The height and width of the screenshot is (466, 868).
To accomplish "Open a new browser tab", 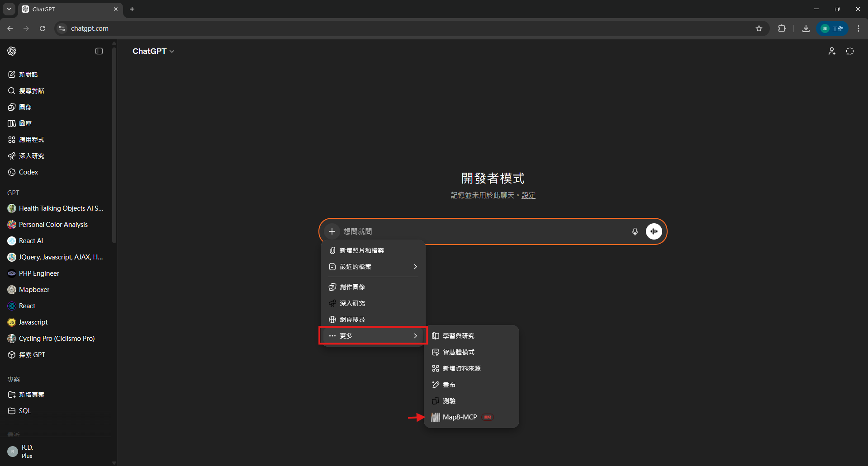I will [132, 9].
